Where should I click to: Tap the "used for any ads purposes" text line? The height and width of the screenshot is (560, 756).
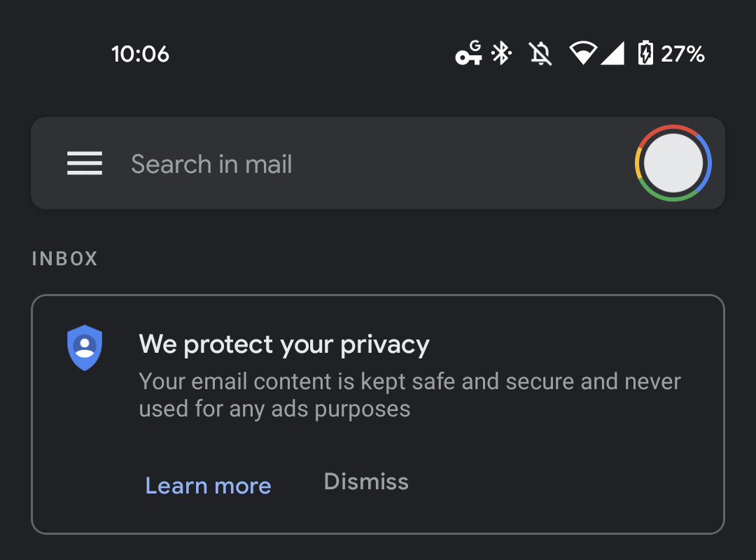coord(274,409)
